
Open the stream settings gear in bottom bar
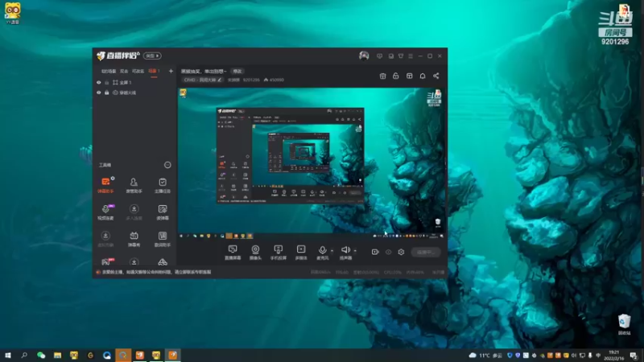401,252
